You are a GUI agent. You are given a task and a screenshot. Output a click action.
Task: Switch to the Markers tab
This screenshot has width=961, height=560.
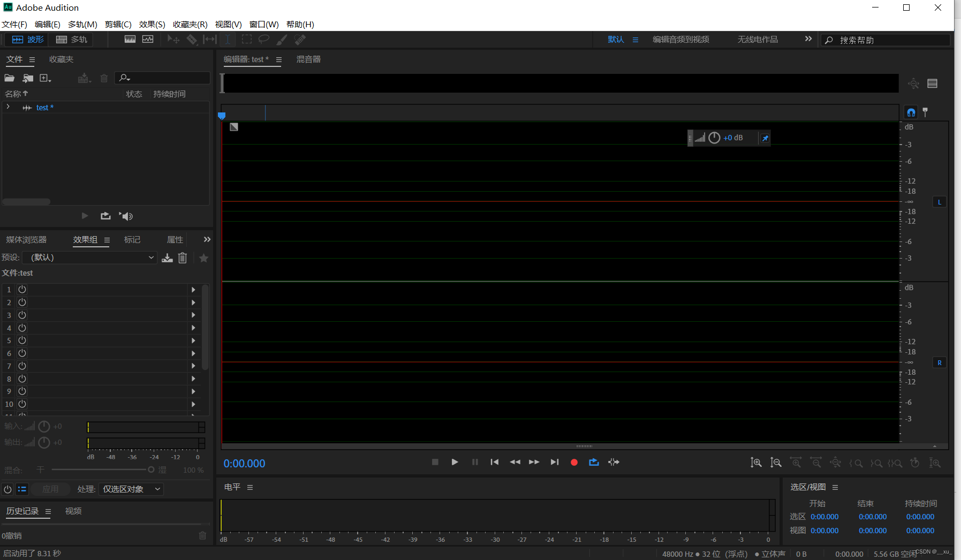(x=132, y=240)
